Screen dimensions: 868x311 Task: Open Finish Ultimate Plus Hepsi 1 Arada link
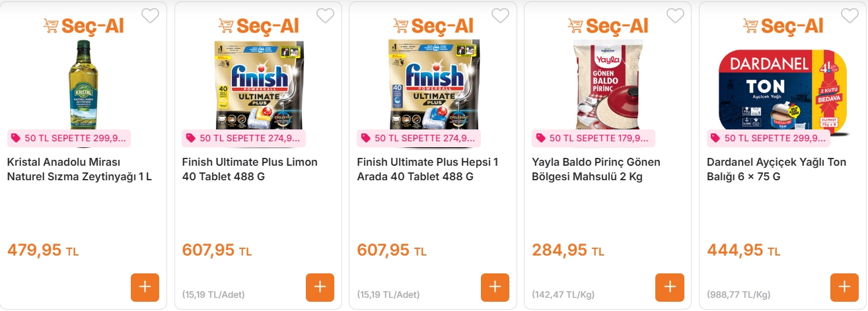tap(427, 169)
